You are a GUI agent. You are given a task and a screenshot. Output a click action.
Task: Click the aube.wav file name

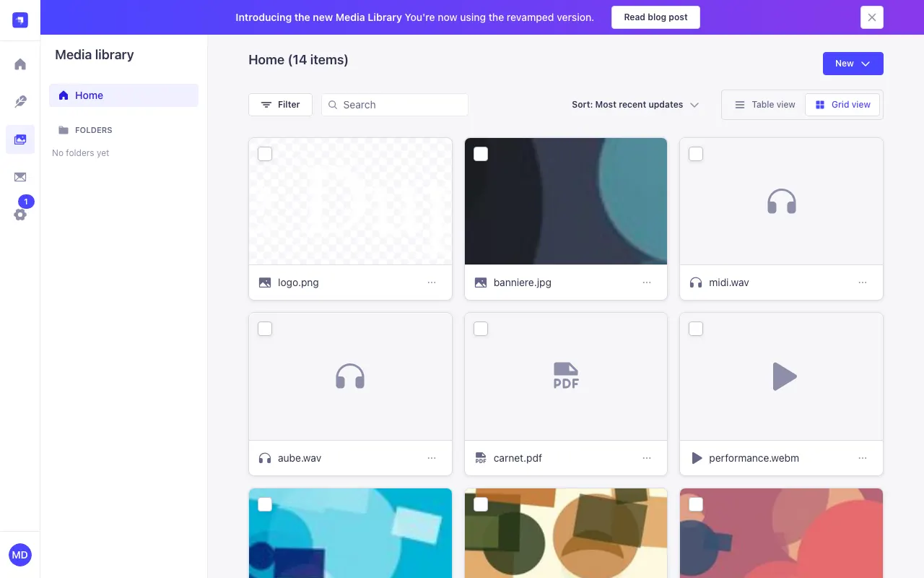[300, 458]
